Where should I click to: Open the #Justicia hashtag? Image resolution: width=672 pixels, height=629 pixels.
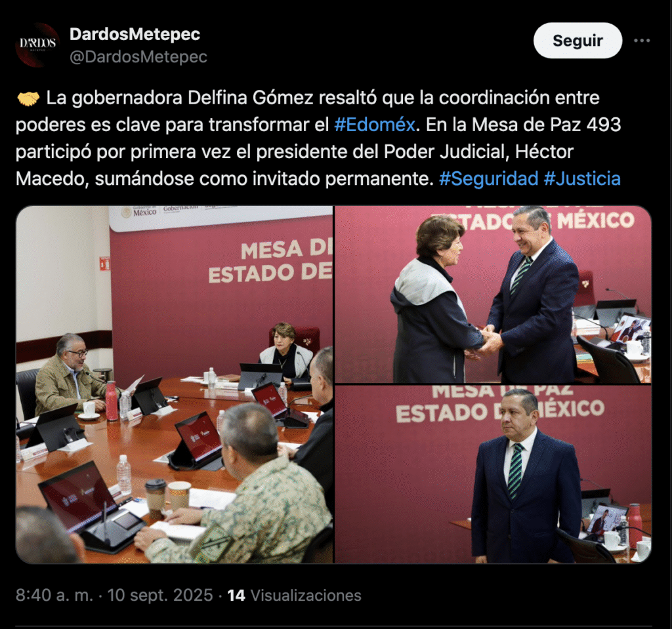pyautogui.click(x=582, y=178)
